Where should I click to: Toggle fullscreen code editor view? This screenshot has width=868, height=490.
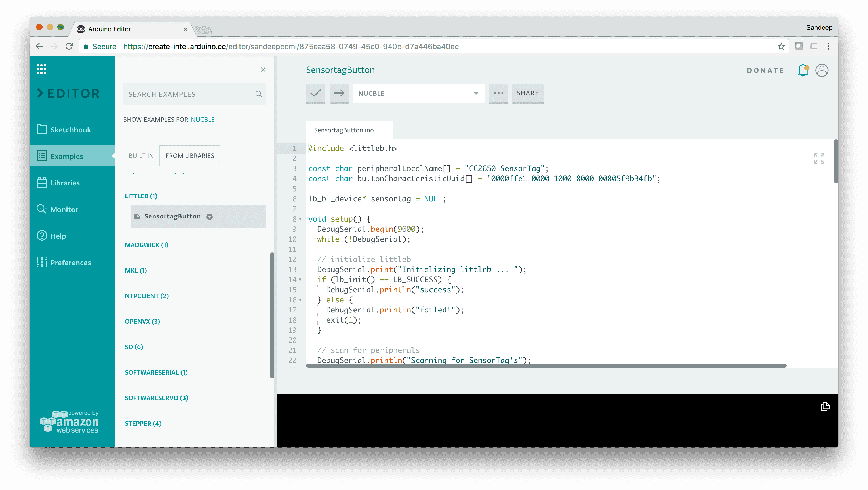pos(819,158)
